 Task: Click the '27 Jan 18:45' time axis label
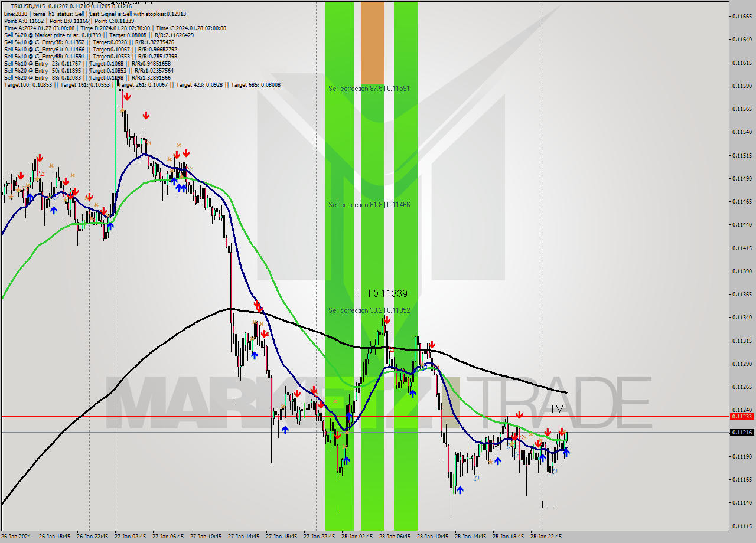(281, 537)
